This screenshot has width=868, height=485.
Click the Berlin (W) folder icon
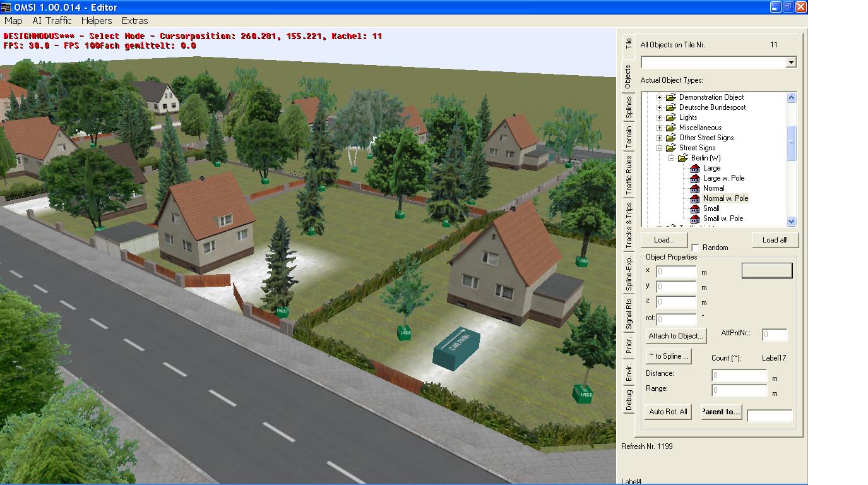click(x=682, y=158)
